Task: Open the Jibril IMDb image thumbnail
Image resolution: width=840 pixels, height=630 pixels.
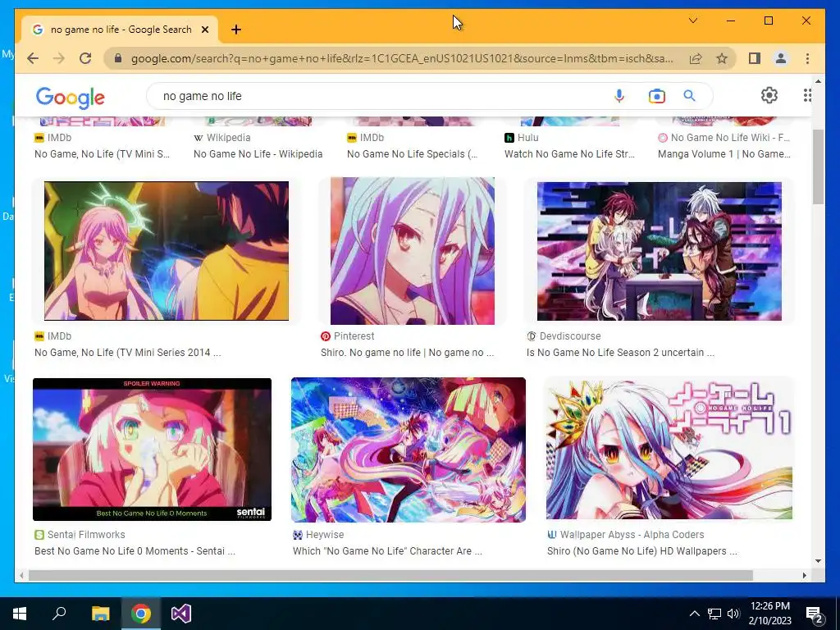Action: [167, 251]
